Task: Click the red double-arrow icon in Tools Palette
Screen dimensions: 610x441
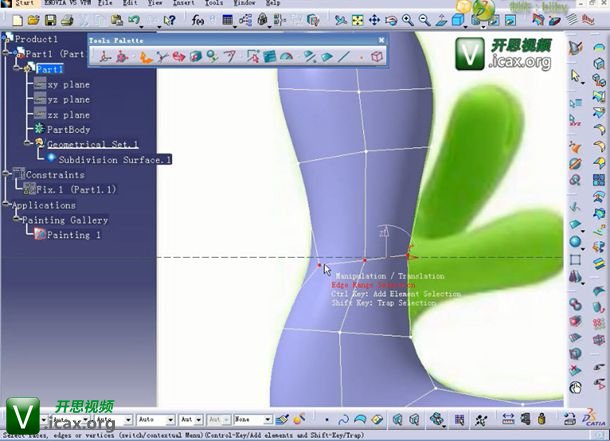Action: click(x=179, y=57)
